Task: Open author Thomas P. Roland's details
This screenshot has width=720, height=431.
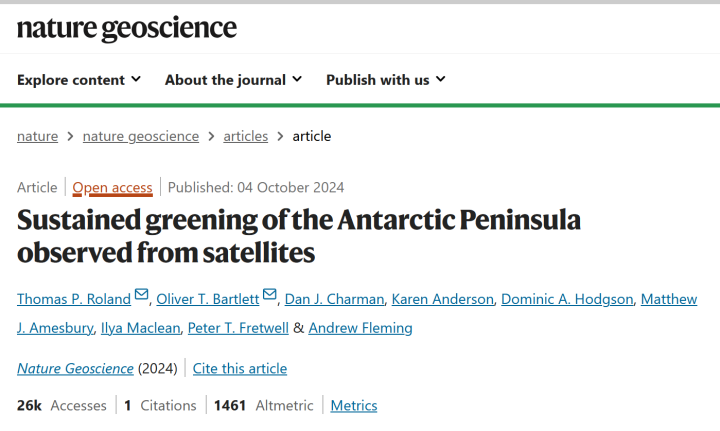Action: click(x=74, y=299)
